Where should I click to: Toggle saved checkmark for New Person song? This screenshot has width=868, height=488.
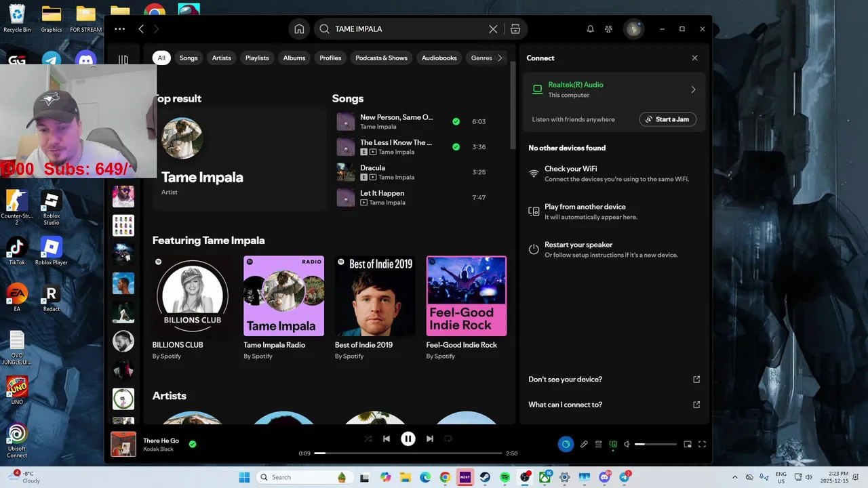point(456,121)
